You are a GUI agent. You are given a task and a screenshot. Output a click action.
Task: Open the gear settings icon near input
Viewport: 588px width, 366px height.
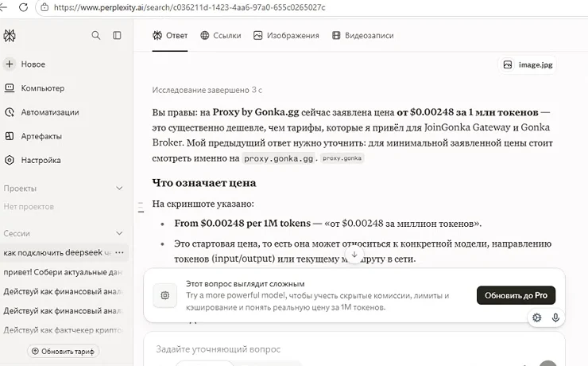point(536,317)
